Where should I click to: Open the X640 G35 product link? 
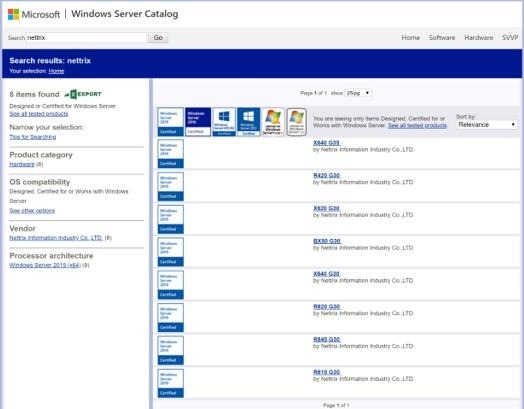click(x=326, y=143)
